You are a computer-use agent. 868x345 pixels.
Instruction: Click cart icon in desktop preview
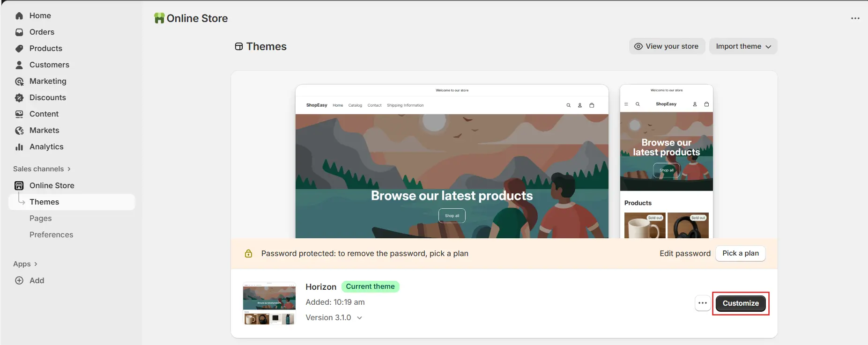click(x=592, y=105)
